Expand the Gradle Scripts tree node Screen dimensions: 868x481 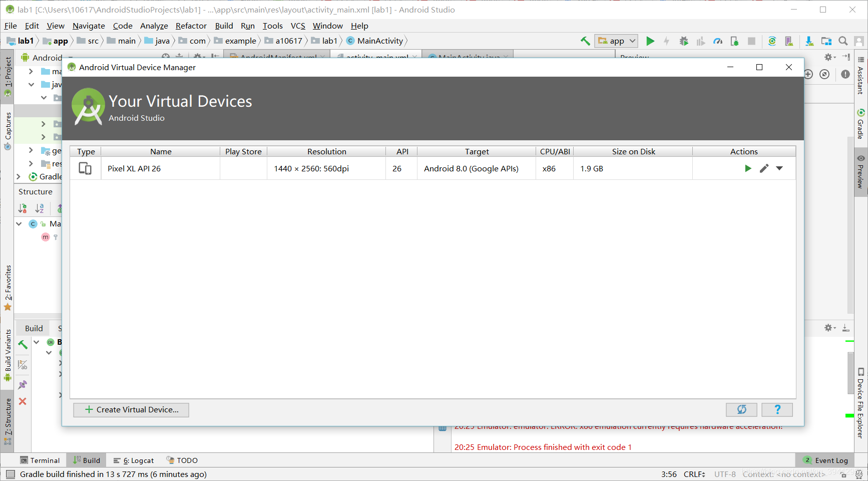(19, 176)
